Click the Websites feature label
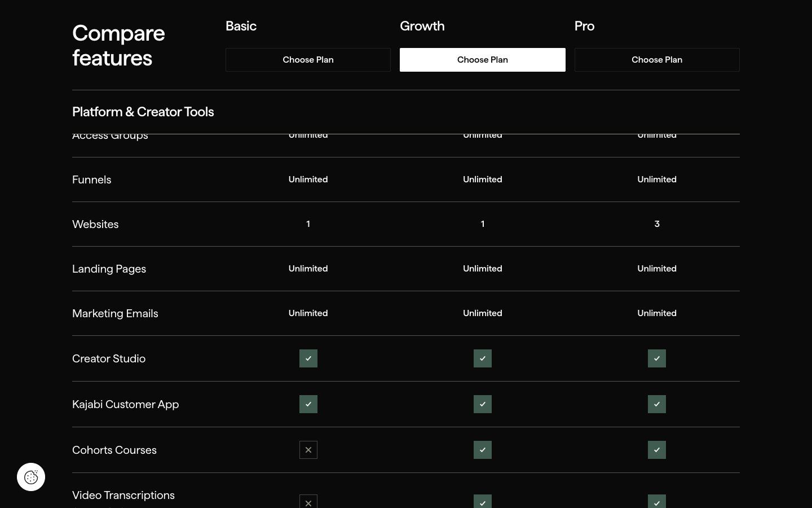This screenshot has height=508, width=812. (x=95, y=224)
